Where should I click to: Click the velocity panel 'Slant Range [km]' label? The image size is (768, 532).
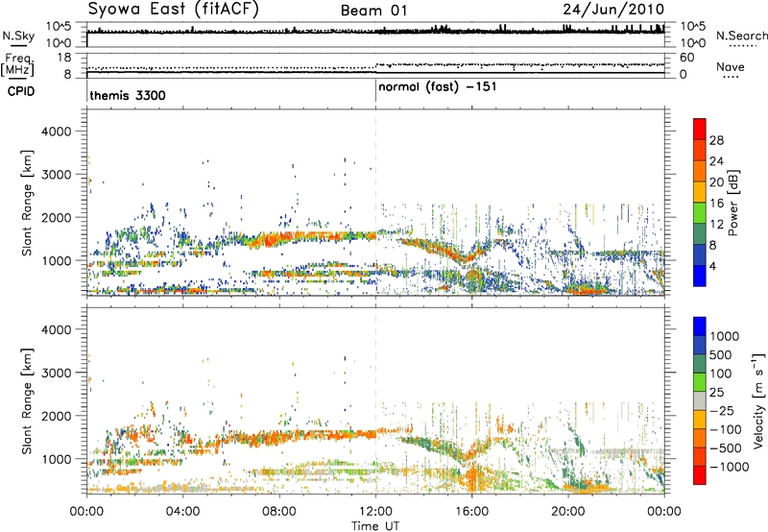(x=27, y=401)
